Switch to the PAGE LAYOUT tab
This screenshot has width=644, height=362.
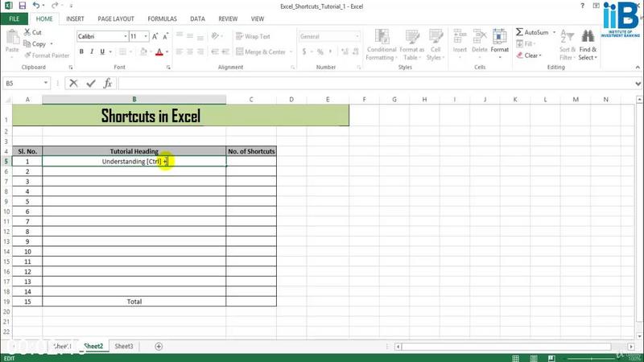click(116, 19)
